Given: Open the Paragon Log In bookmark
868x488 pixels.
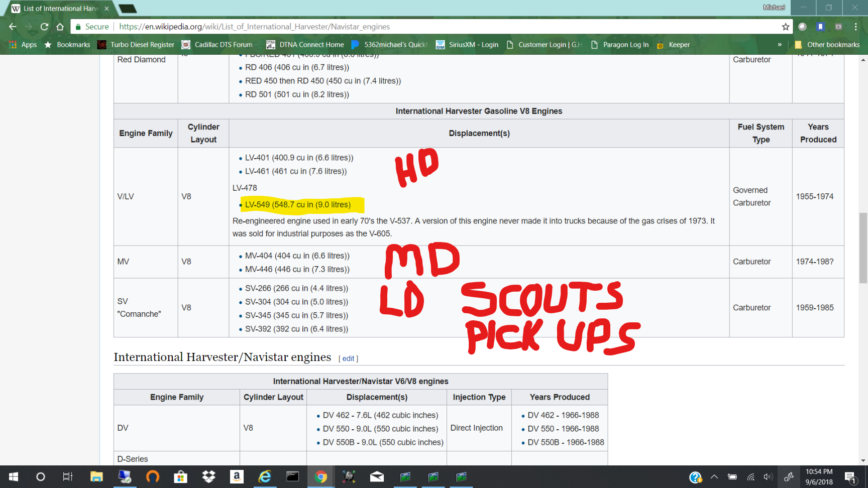Looking at the screenshot, I should [x=620, y=45].
